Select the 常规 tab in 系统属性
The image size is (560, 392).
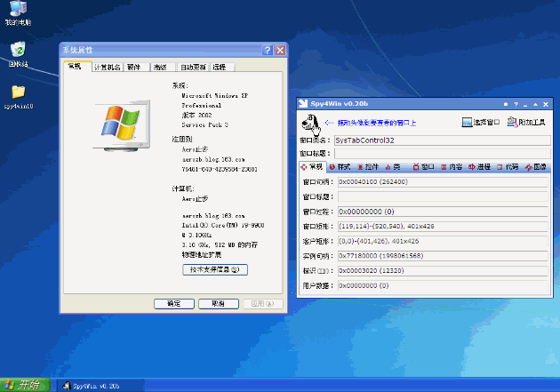pos(77,67)
